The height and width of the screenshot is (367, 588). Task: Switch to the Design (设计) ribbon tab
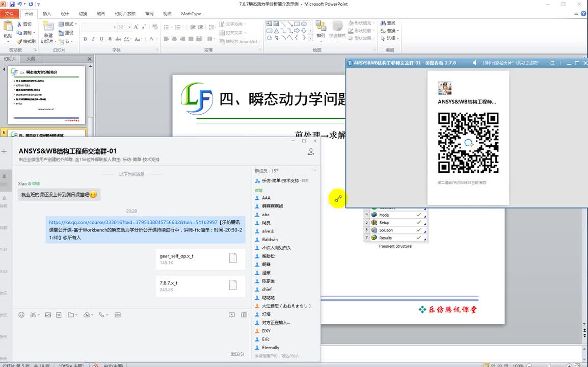pyautogui.click(x=65, y=14)
